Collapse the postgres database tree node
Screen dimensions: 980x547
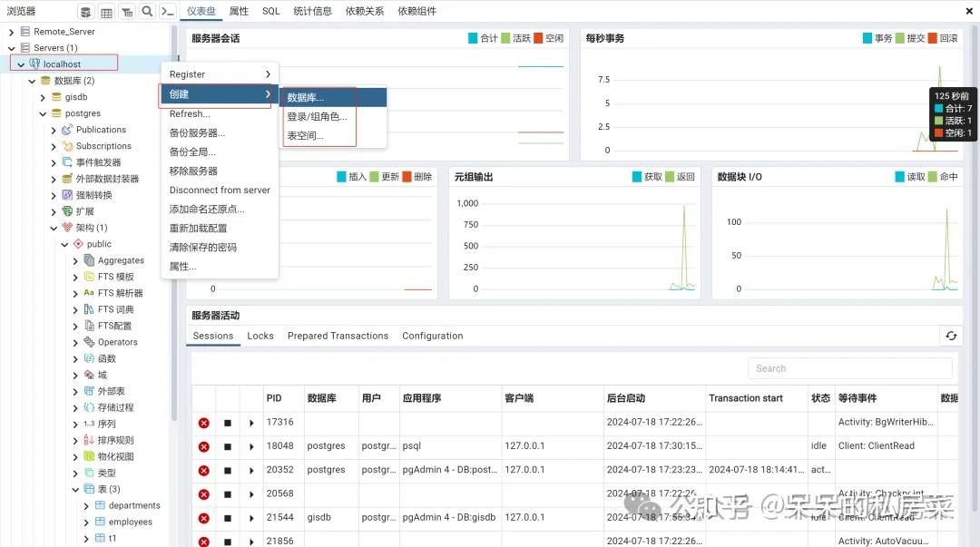[x=43, y=113]
